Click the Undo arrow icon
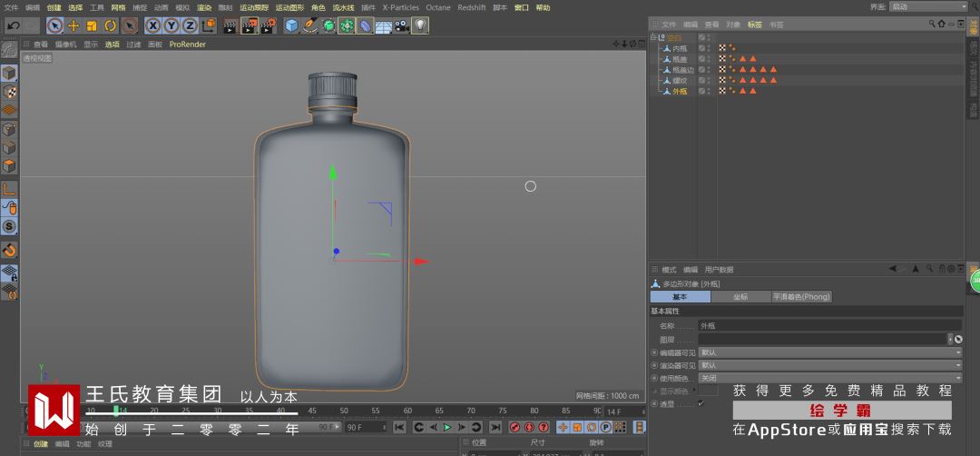Viewport: 980px width, 456px height. click(x=13, y=25)
